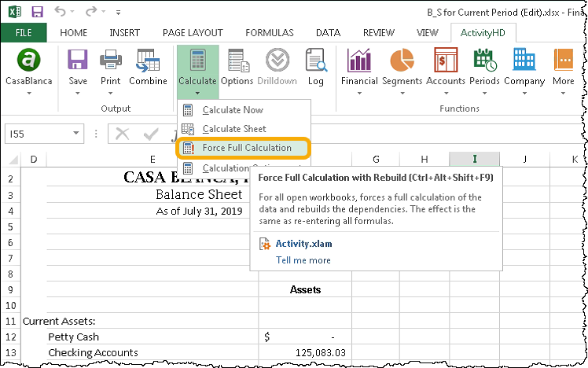Select row 12 header
This screenshot has height=368, width=588.
[10, 337]
